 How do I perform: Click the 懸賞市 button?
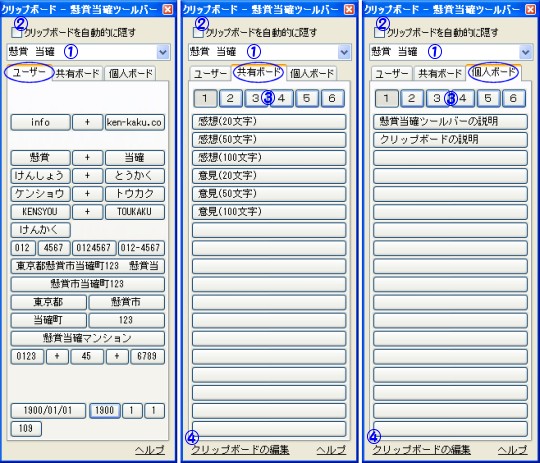pyautogui.click(x=127, y=302)
